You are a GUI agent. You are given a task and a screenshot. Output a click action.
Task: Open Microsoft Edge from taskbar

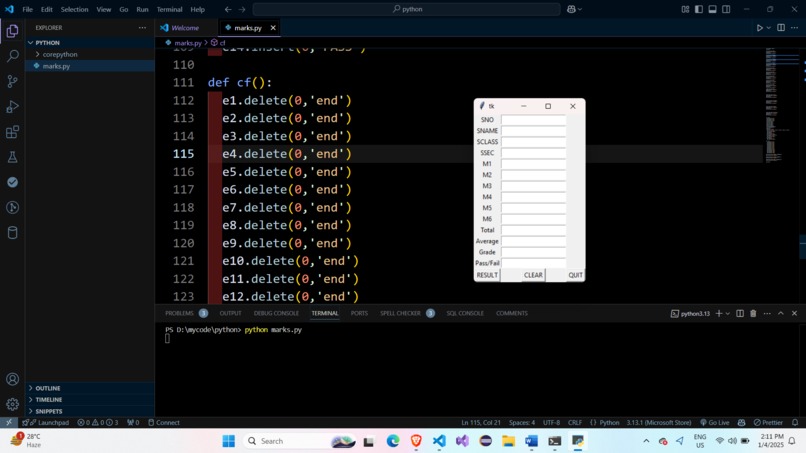(x=393, y=441)
